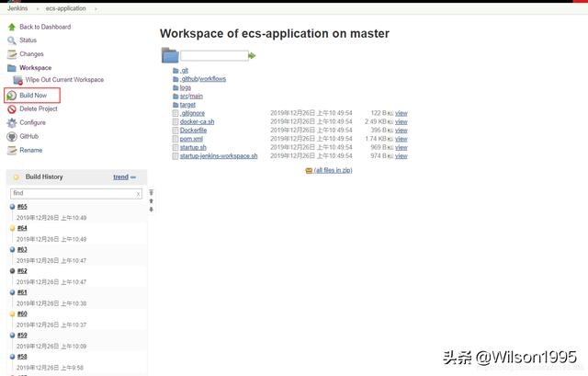Click the GitHub octocat icon in sidebar
This screenshot has height=376, width=588.
coord(12,136)
